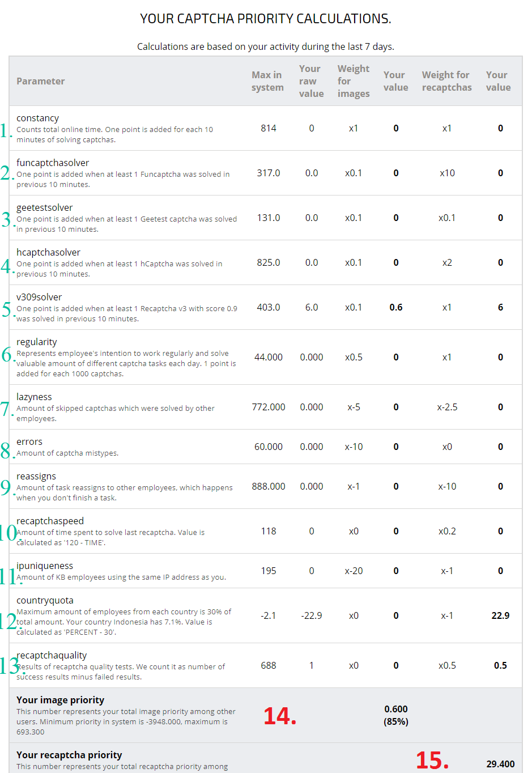The image size is (532, 773).
Task: Select the 'constancy' parameter name
Action: tap(37, 118)
